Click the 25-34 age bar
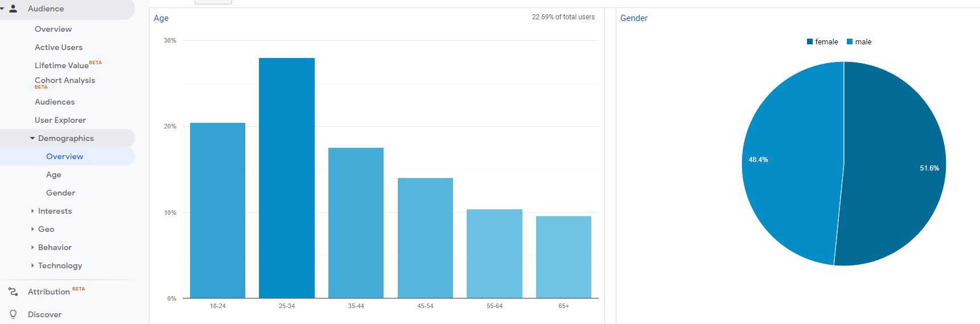Viewport: 980px width, 324px height. click(x=287, y=178)
